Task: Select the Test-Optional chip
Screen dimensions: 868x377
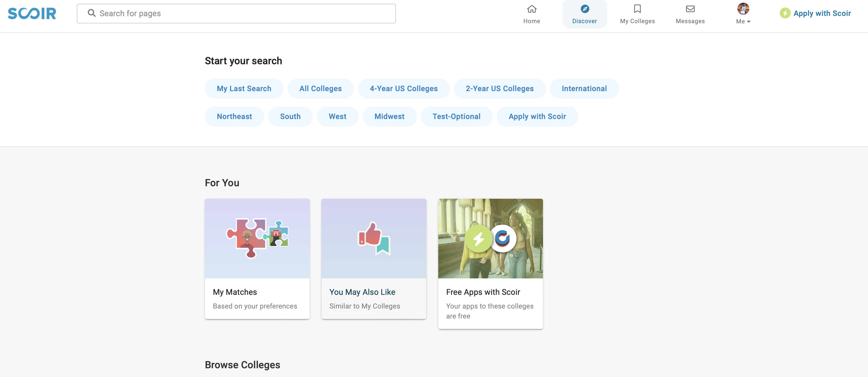Action: click(456, 117)
